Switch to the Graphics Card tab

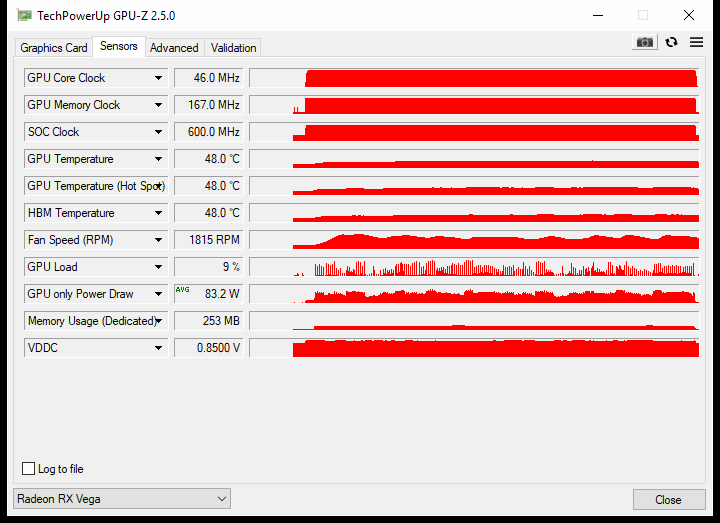pos(54,48)
